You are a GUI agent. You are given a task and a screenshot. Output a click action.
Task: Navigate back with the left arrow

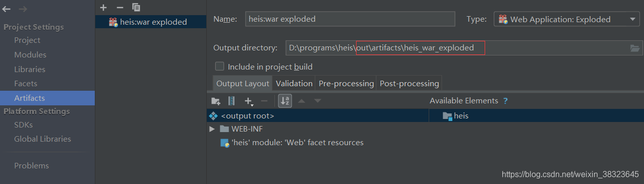(8, 9)
